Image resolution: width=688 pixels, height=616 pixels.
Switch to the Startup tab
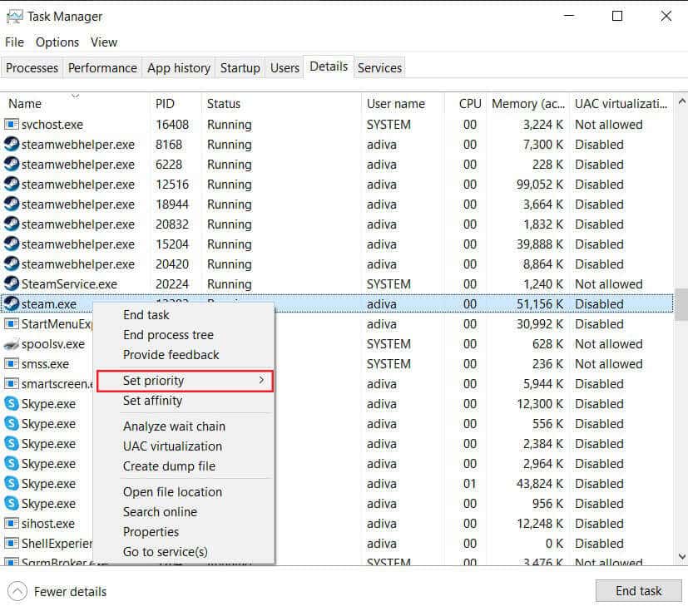[x=240, y=68]
